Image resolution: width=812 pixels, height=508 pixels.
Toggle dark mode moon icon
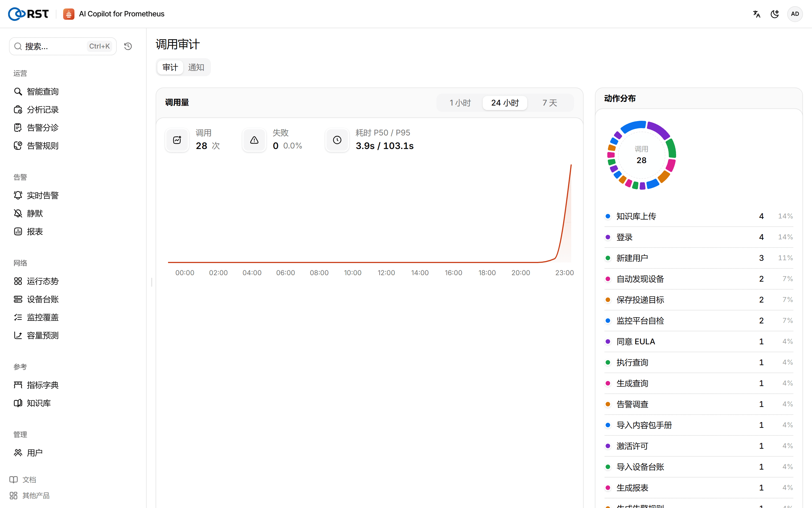point(775,14)
